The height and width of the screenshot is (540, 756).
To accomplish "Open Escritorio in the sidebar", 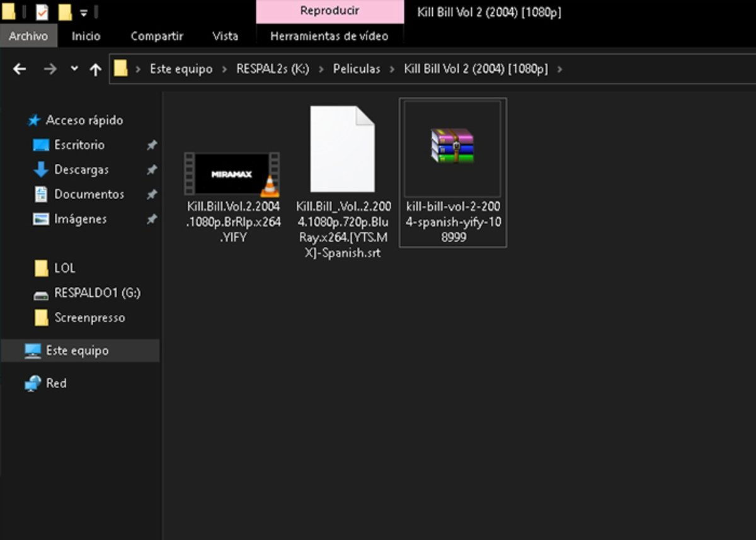I will point(79,145).
